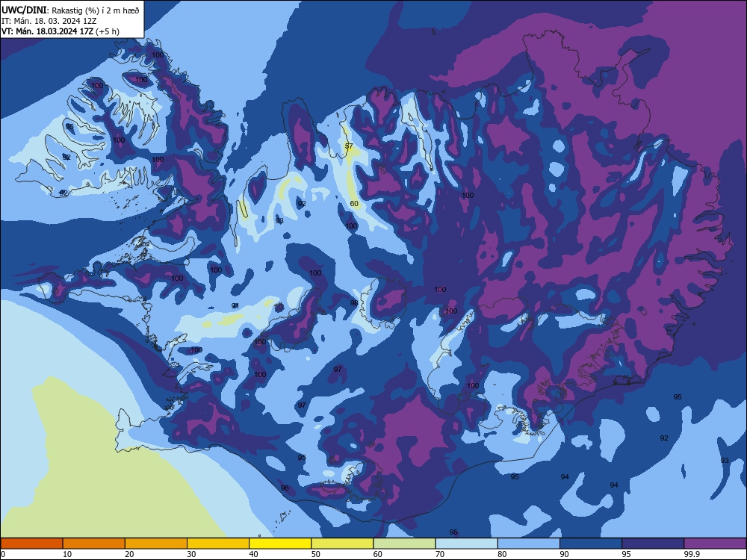Click the 0–10 dark orange legend swatch
Image resolution: width=747 pixels, height=560 pixels.
[31, 544]
